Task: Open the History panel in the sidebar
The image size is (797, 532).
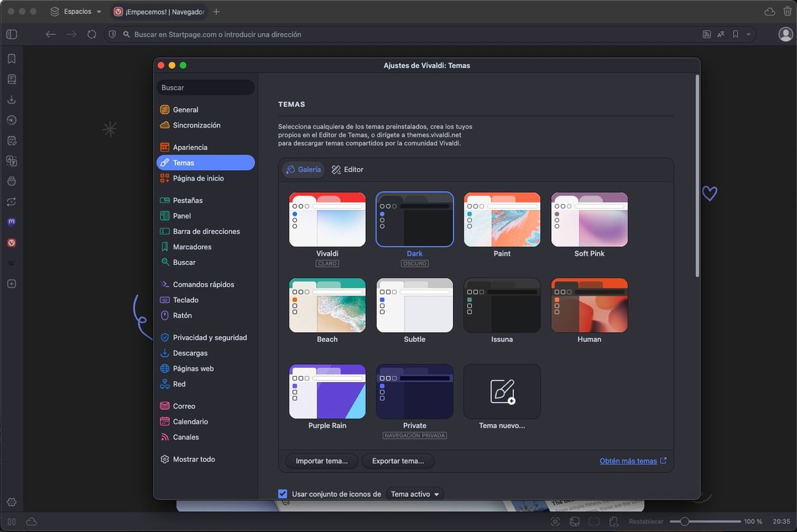Action: [11, 120]
